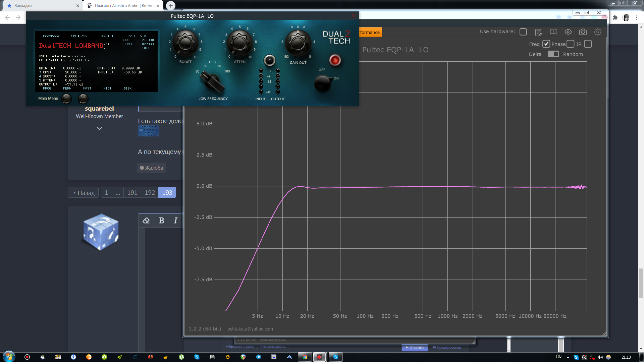
Task: Click the first Main Menu round button
Action: point(67,99)
